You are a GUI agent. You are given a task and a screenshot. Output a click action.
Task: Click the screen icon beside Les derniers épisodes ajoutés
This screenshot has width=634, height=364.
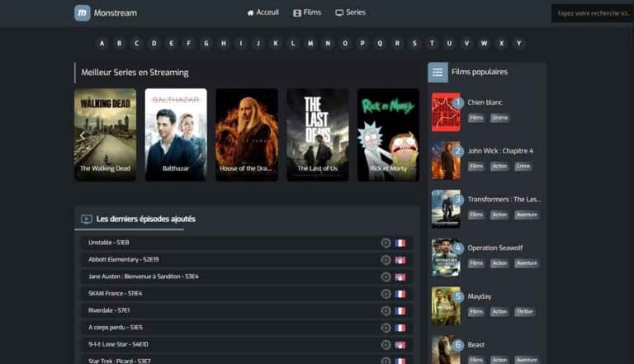pyautogui.click(x=86, y=220)
